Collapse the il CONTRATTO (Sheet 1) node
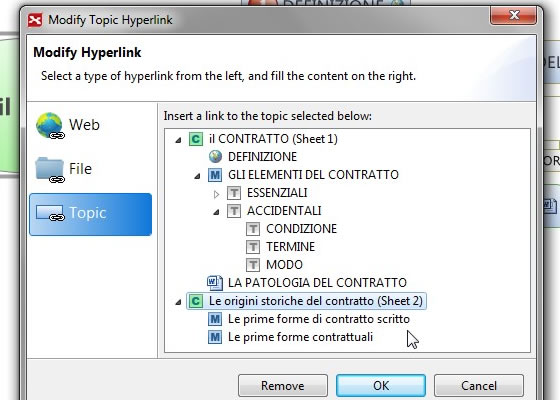Viewport: 560px width, 400px height. coord(178,140)
